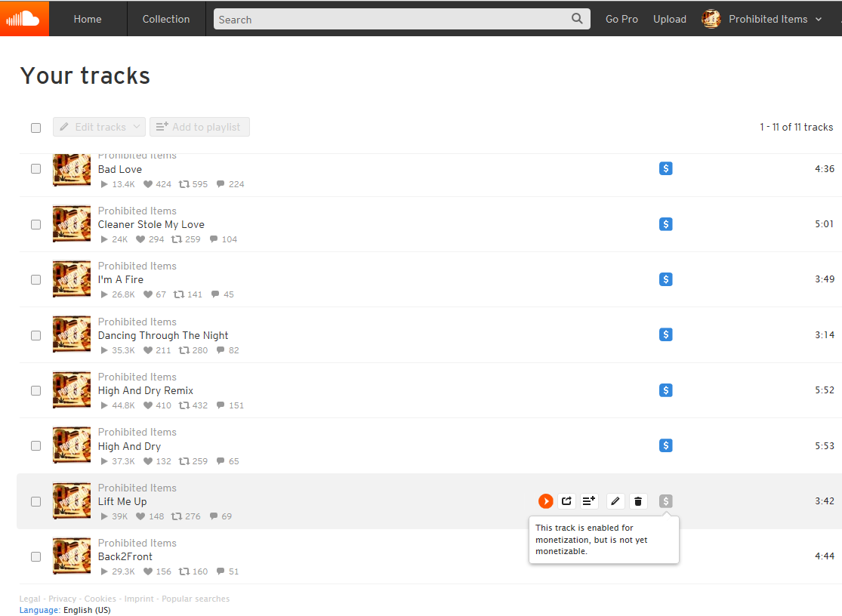842x616 pixels.
Task: Click the 5:01 duration of Cleaner Stole My Love
Action: click(x=825, y=223)
